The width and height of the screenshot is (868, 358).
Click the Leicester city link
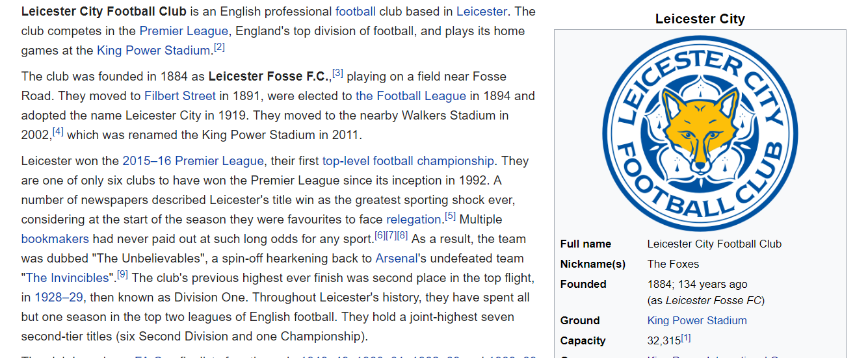tap(481, 11)
